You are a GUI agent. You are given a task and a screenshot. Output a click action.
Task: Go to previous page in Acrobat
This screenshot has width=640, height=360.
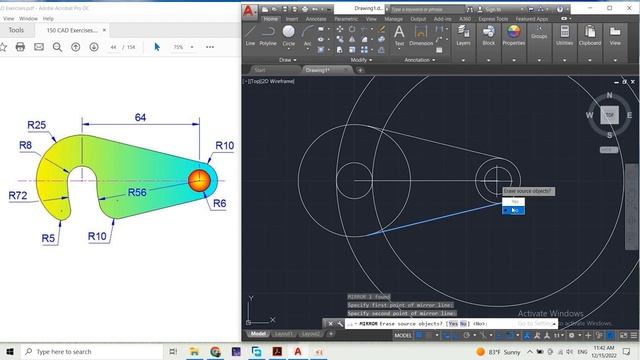[x=76, y=47]
